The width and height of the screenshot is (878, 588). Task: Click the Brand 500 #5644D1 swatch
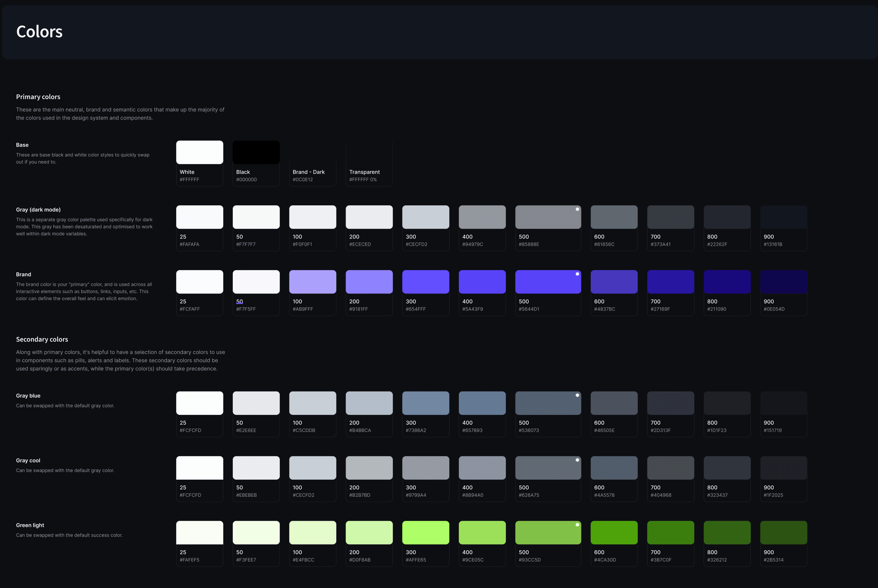pos(548,282)
